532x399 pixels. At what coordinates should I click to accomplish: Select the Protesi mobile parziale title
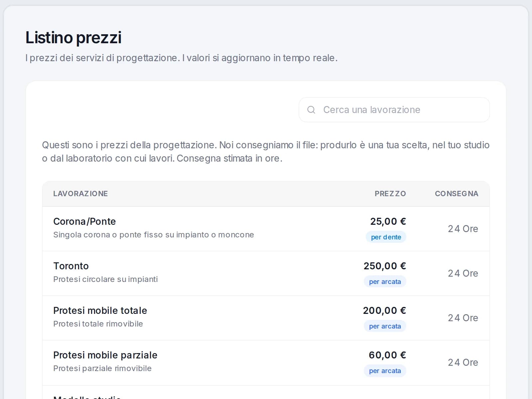click(105, 355)
